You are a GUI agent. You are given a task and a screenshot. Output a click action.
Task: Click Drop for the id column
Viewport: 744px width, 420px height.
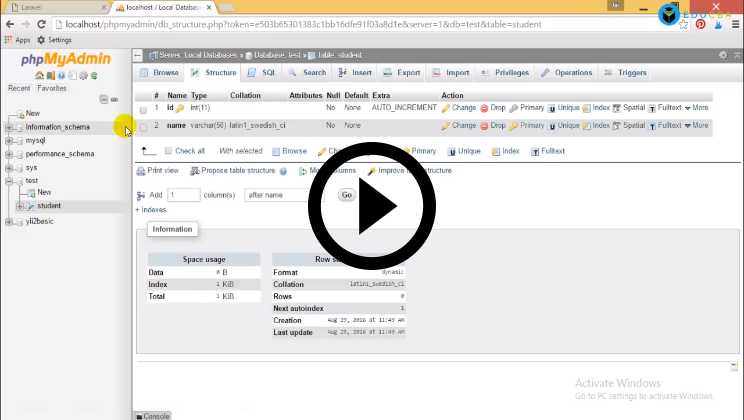tap(492, 107)
